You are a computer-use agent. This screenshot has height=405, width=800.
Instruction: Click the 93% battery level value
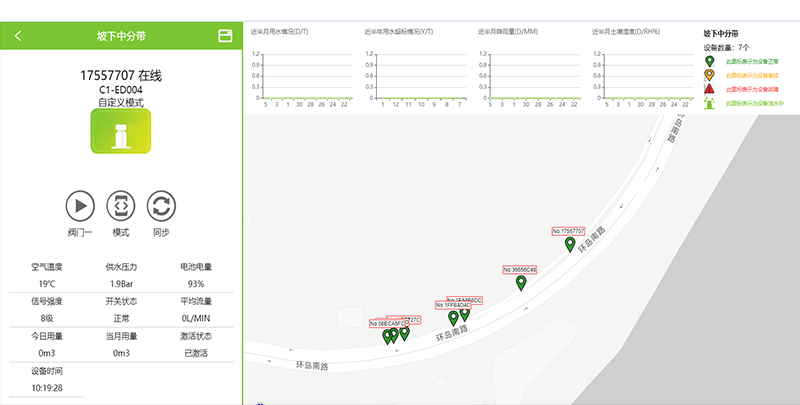coord(196,284)
